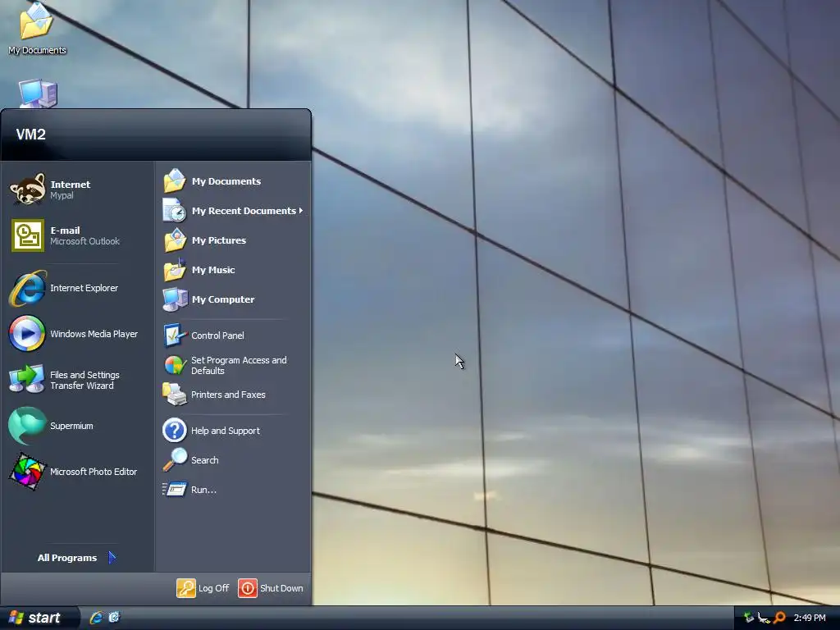Expand the My Recent Documents submenu arrow
Viewport: 840px width, 630px height.
click(x=300, y=211)
